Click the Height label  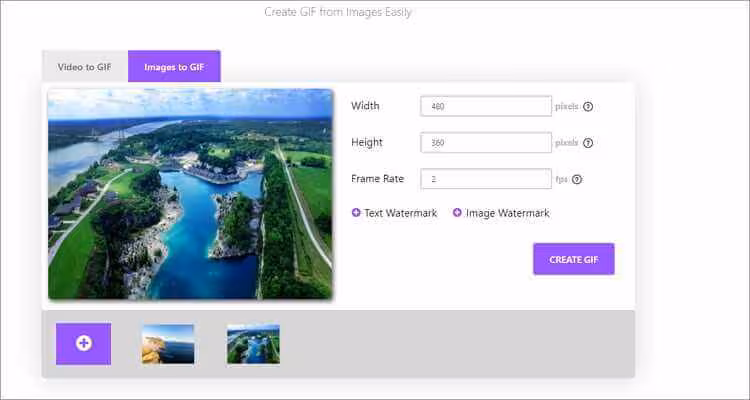[367, 142]
